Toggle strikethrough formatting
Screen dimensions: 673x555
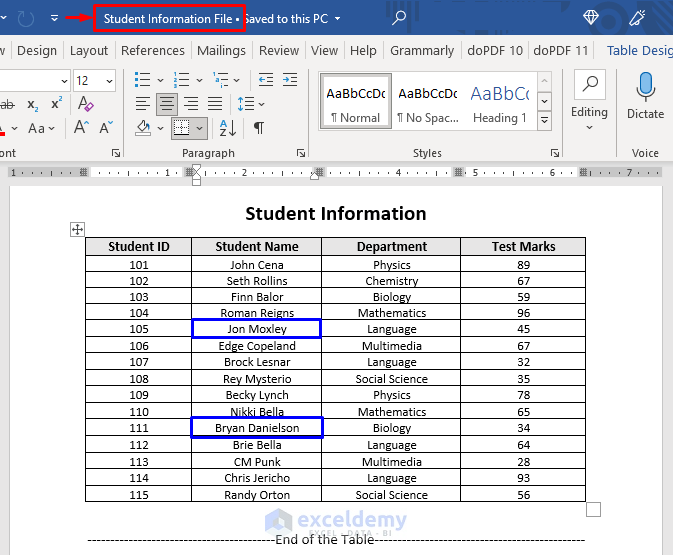[x=7, y=104]
